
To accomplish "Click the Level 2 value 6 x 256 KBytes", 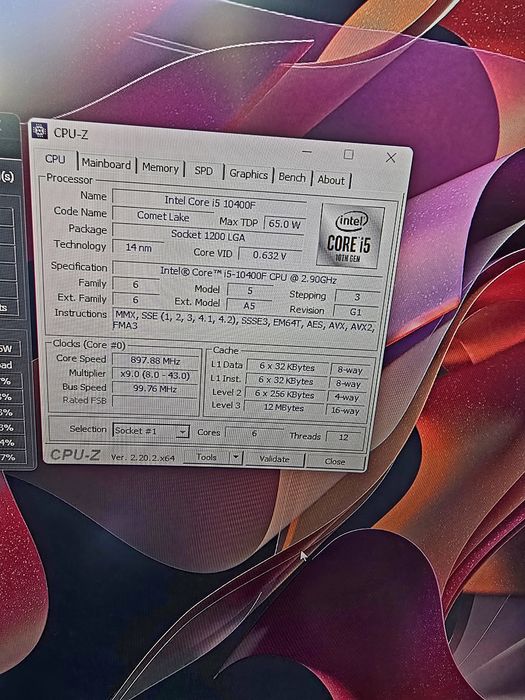I will point(284,395).
